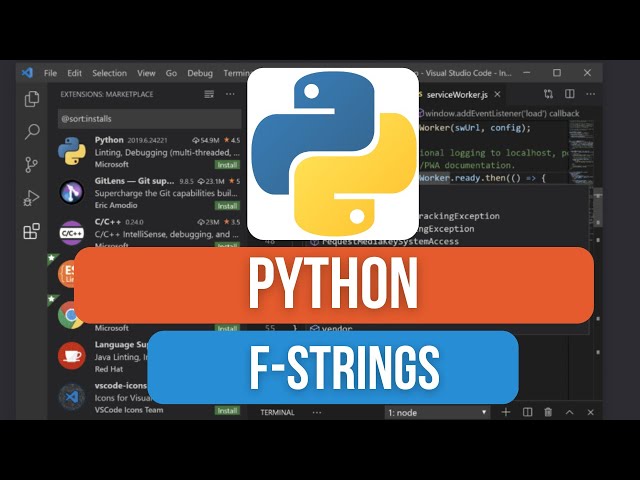Click the Chrome debugger extension logo
This screenshot has height=480, width=640.
(69, 315)
